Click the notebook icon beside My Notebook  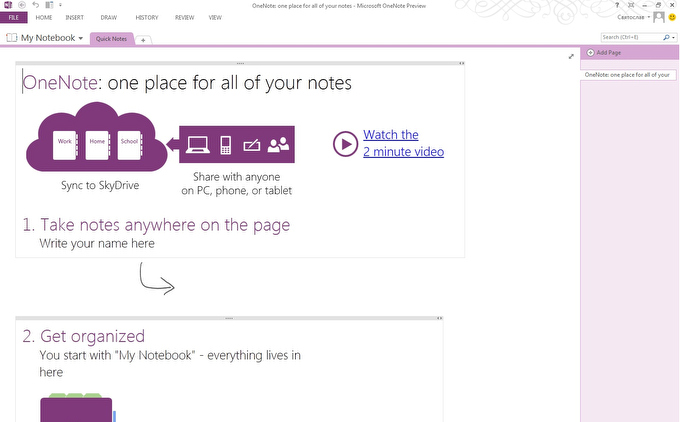pos(12,38)
